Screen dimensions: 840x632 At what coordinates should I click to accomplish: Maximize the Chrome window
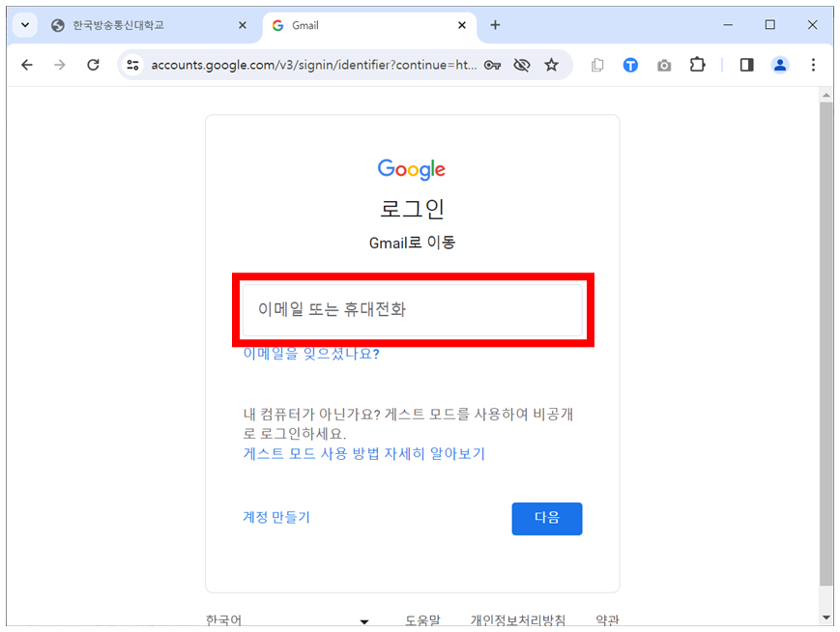(769, 25)
